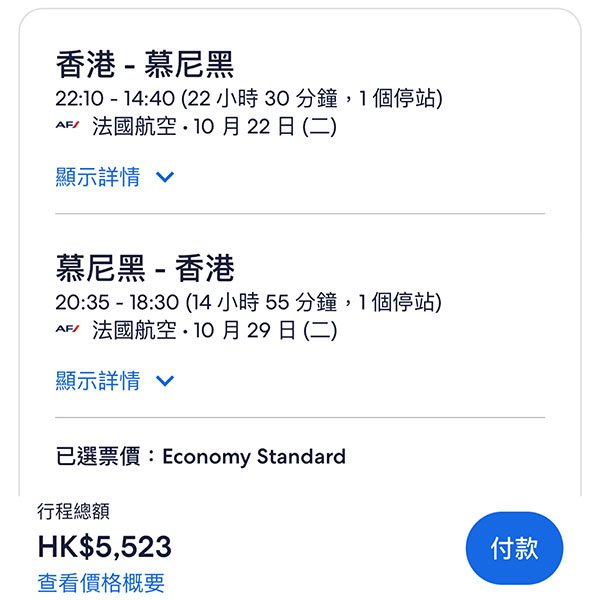
Task: Open 顯示詳情 for the return flight
Action: pos(98,381)
